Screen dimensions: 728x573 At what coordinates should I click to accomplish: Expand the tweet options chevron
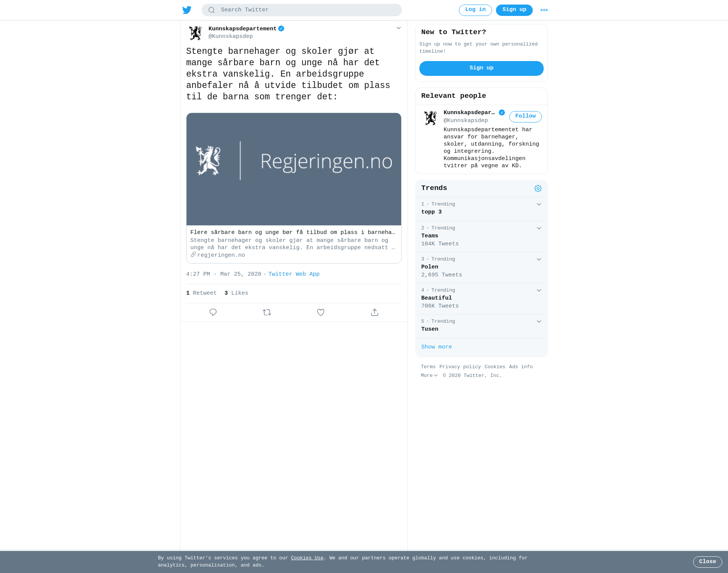399,28
